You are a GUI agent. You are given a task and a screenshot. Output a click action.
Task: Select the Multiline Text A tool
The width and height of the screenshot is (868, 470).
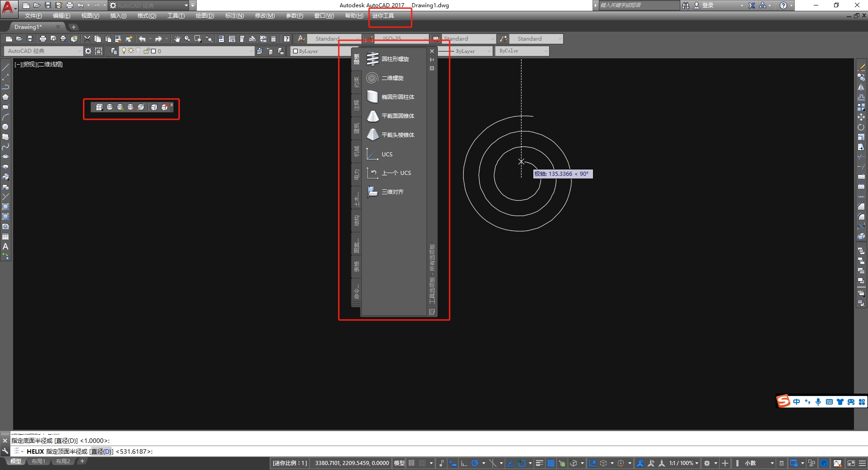[5, 247]
